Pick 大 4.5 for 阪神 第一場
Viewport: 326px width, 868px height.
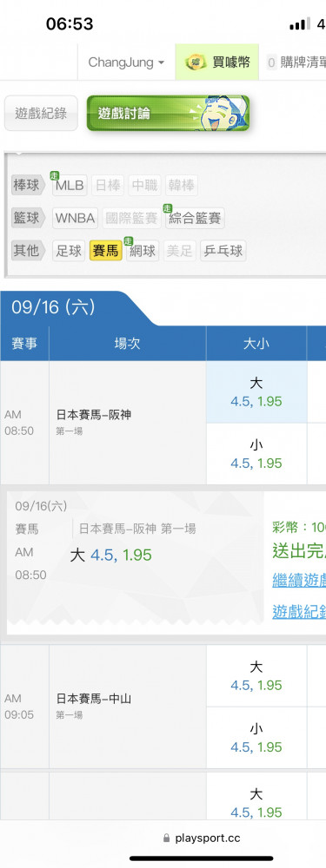point(256,392)
